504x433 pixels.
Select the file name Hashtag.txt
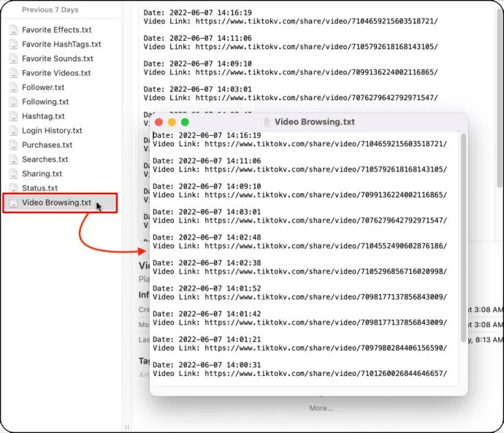tap(43, 116)
